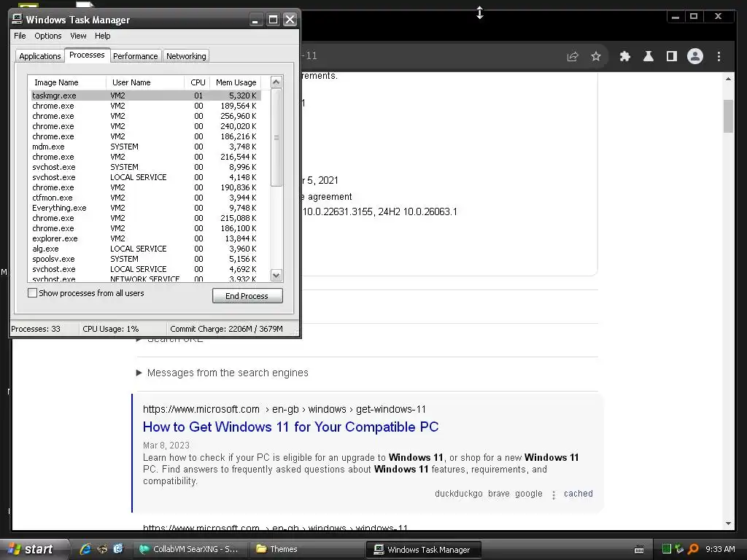
Task: Click the green Task Manager CPU tray icon
Action: tap(667, 549)
